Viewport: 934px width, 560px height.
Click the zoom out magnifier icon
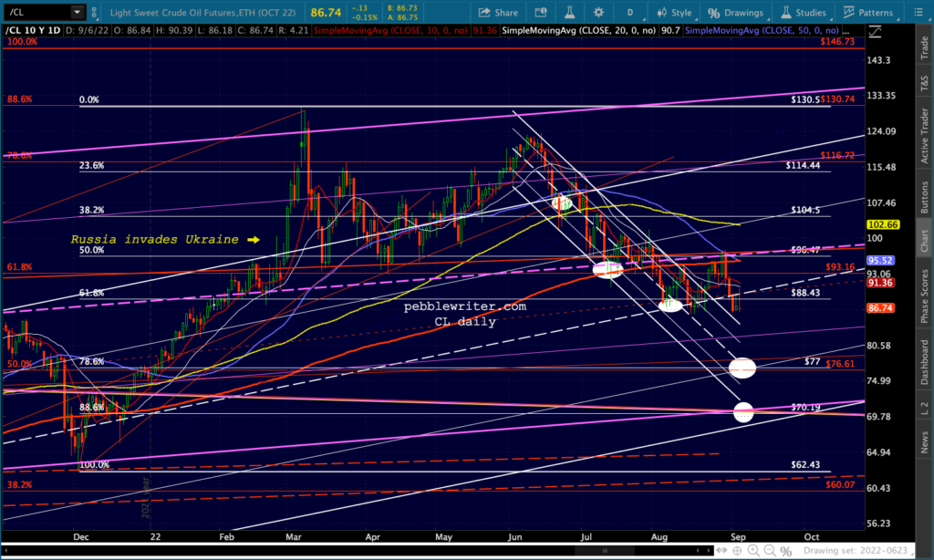[x=770, y=551]
